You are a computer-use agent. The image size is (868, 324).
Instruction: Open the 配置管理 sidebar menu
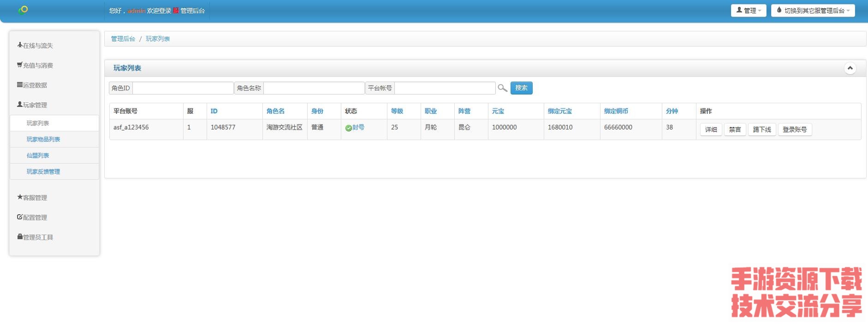coord(32,218)
